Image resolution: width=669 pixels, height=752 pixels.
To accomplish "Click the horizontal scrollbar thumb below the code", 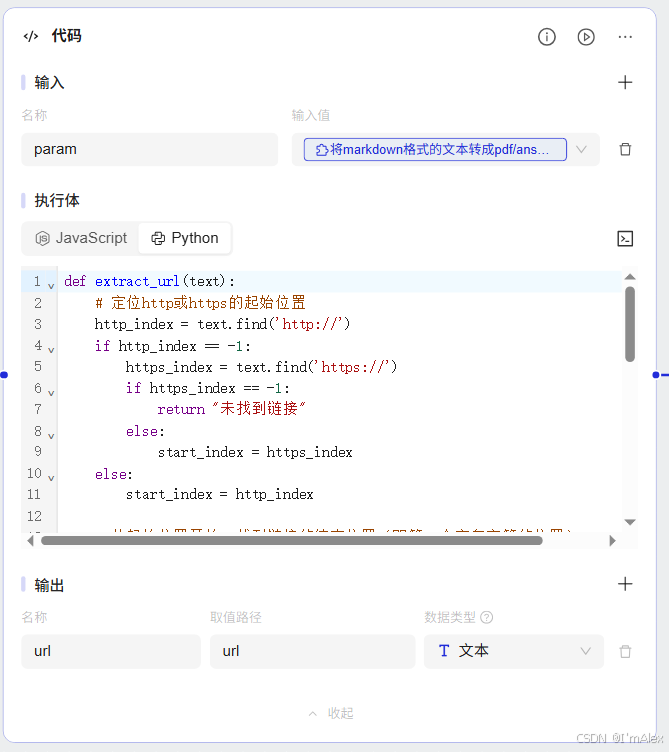I will [292, 541].
